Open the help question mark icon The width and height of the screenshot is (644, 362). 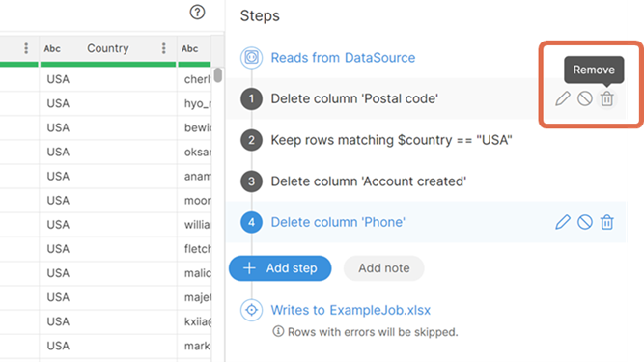point(197,13)
